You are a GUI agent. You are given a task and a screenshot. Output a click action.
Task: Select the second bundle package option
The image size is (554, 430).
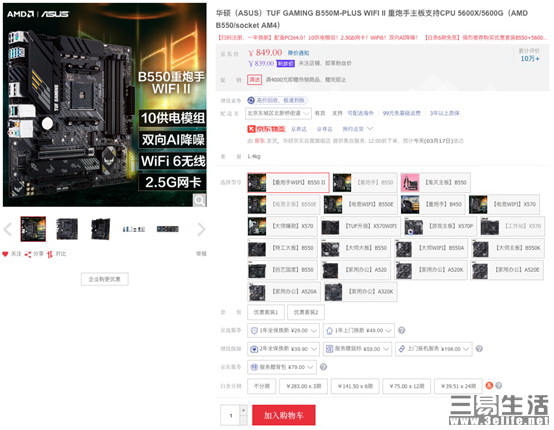click(306, 312)
